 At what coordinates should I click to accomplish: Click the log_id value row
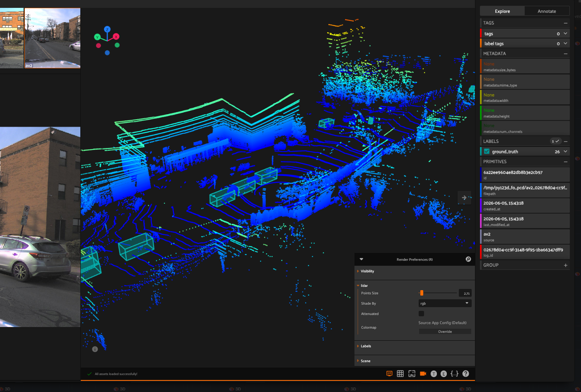[525, 252]
